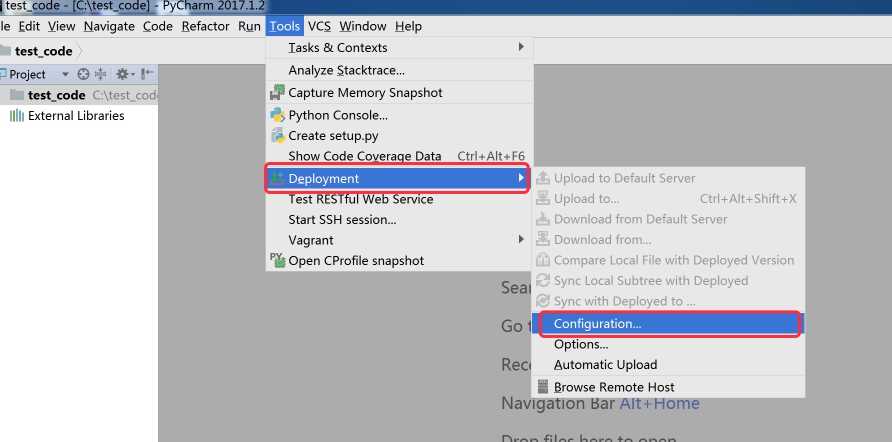Open the Project view dropdown arrow
The image size is (892, 442).
pos(65,74)
